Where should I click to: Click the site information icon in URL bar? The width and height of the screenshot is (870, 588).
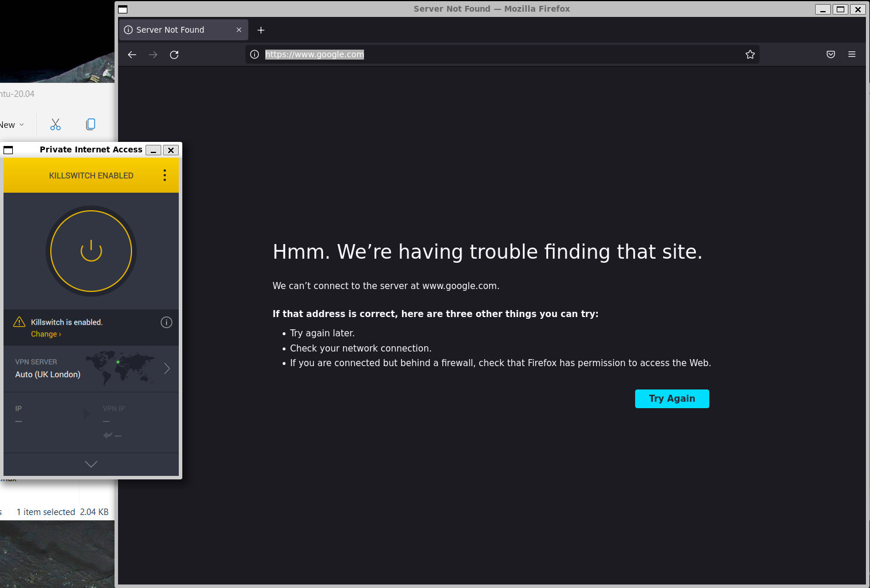tap(255, 54)
